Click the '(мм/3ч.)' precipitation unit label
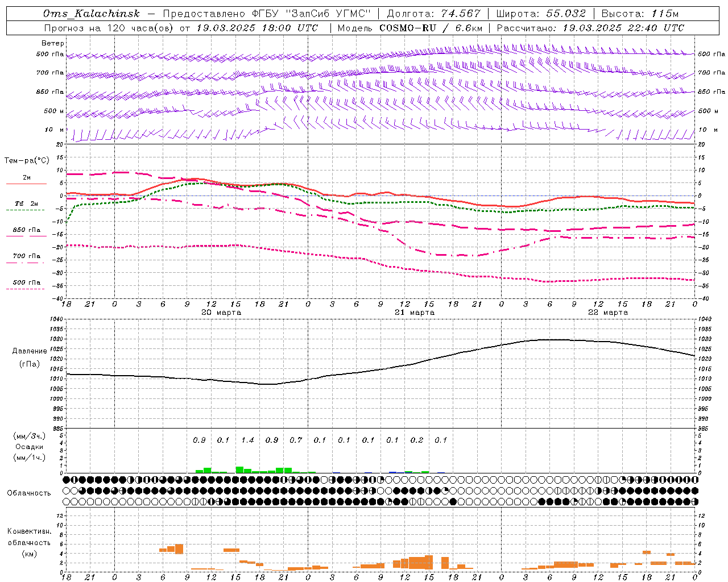Viewport: 728px width, 582px height. [30, 436]
